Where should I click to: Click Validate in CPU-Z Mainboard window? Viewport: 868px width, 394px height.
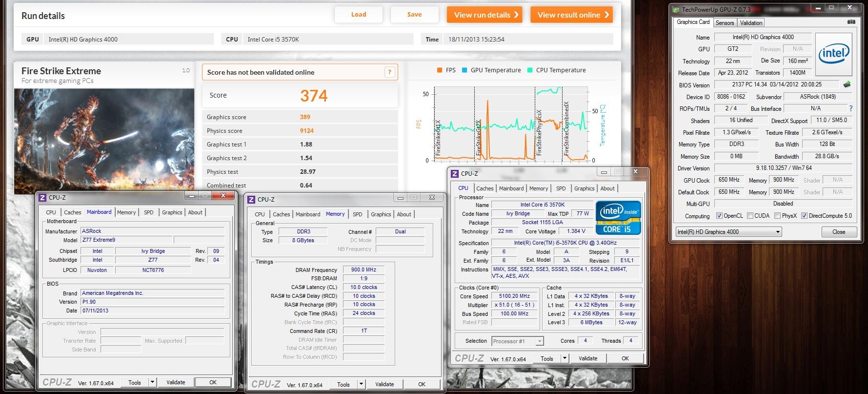176,382
